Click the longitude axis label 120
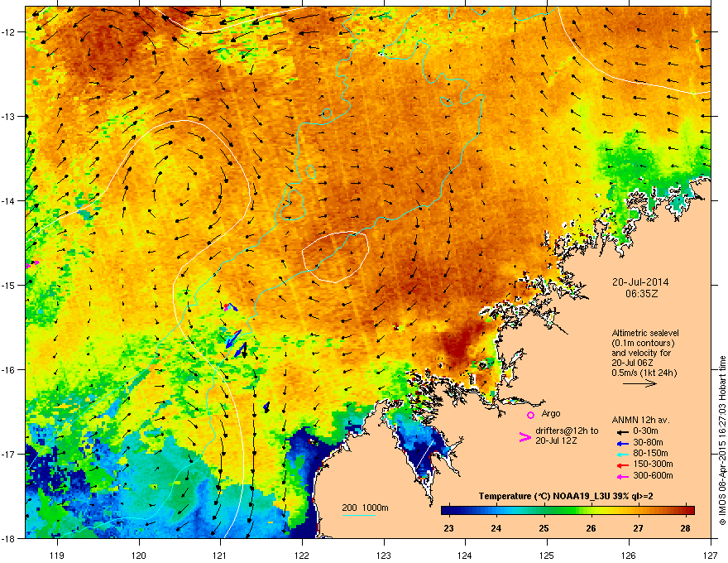Viewport: 728px width, 563px height. (x=139, y=555)
